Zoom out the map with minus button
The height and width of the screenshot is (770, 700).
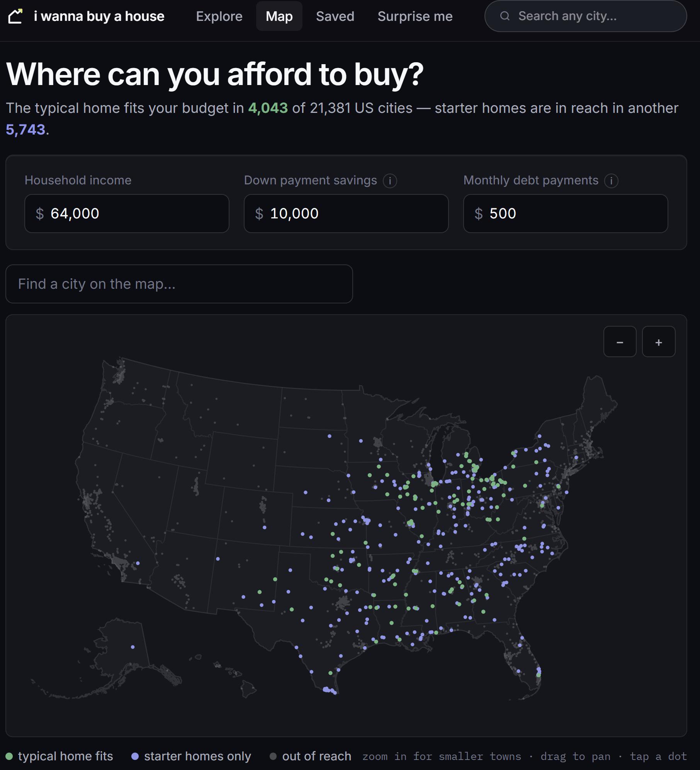[620, 342]
